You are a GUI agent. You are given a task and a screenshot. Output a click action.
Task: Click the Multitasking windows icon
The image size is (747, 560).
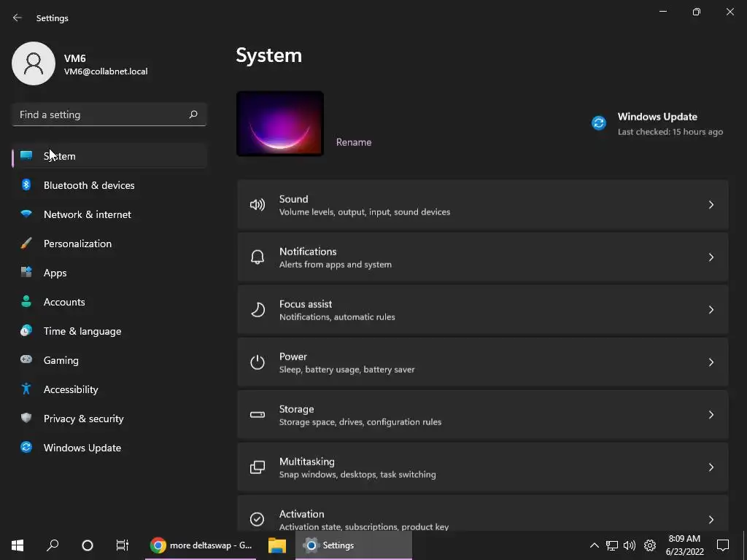point(258,467)
